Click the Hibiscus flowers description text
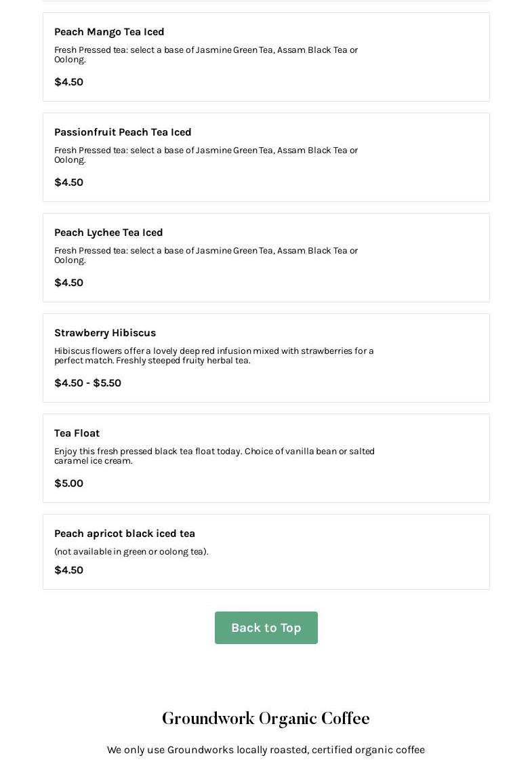532x760 pixels. coord(213,355)
